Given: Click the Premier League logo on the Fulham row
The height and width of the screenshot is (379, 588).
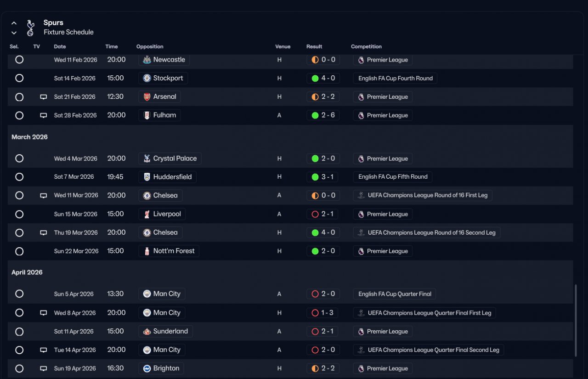Looking at the screenshot, I should tap(361, 115).
